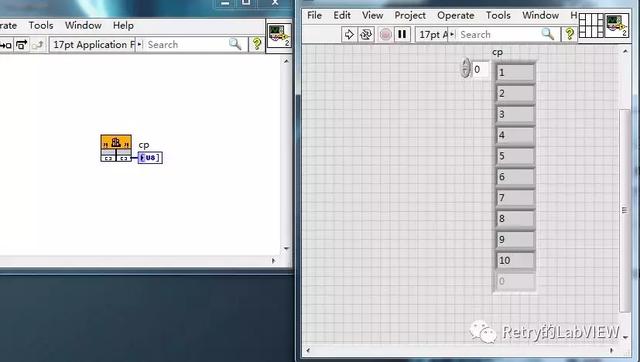Viewport: 640px width, 362px height.
Task: Click the Step Over icon in block diagram toolbar
Action: tap(21, 44)
